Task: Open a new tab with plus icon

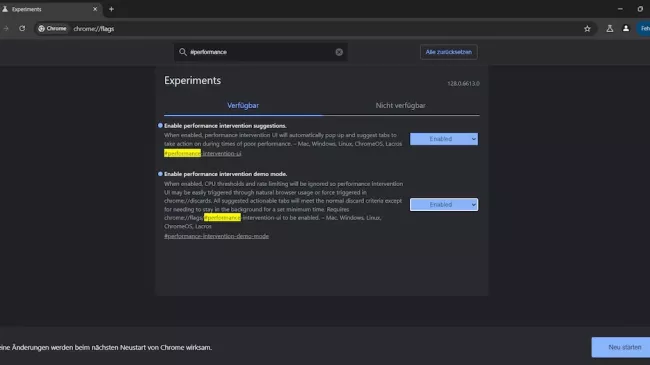Action: [111, 9]
